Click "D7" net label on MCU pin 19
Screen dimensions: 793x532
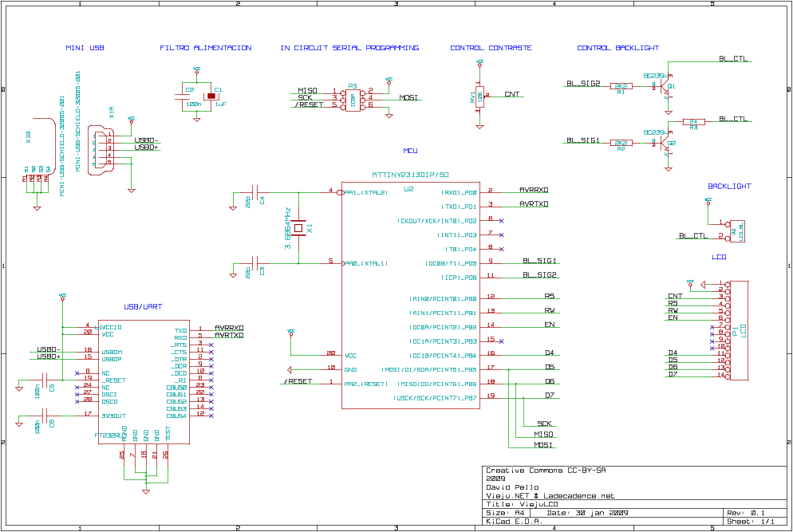click(550, 395)
